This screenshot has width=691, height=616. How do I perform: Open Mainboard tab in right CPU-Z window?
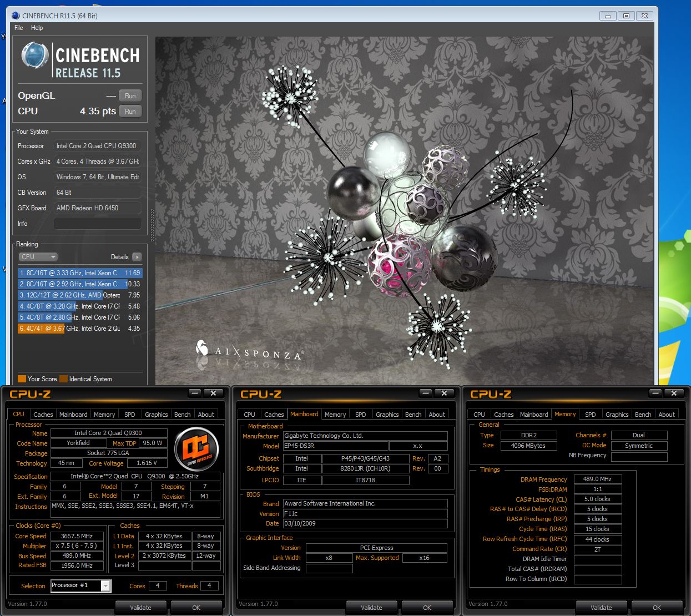tap(534, 415)
